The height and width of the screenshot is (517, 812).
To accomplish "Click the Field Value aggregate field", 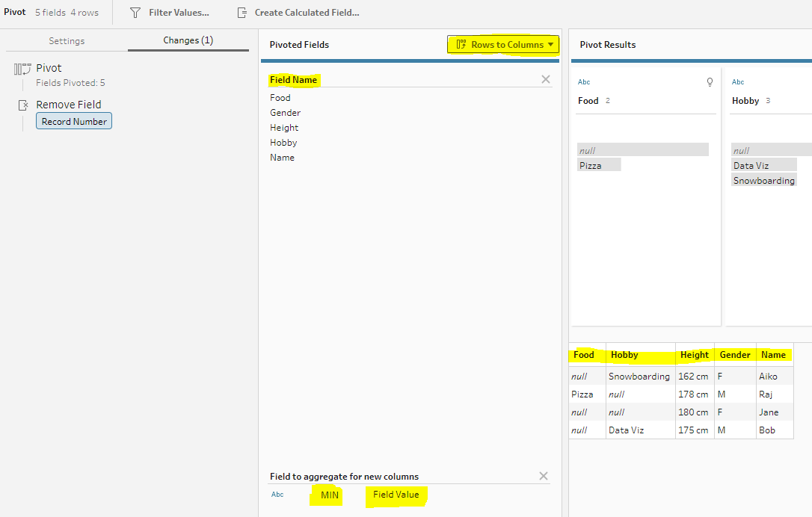I will (396, 495).
